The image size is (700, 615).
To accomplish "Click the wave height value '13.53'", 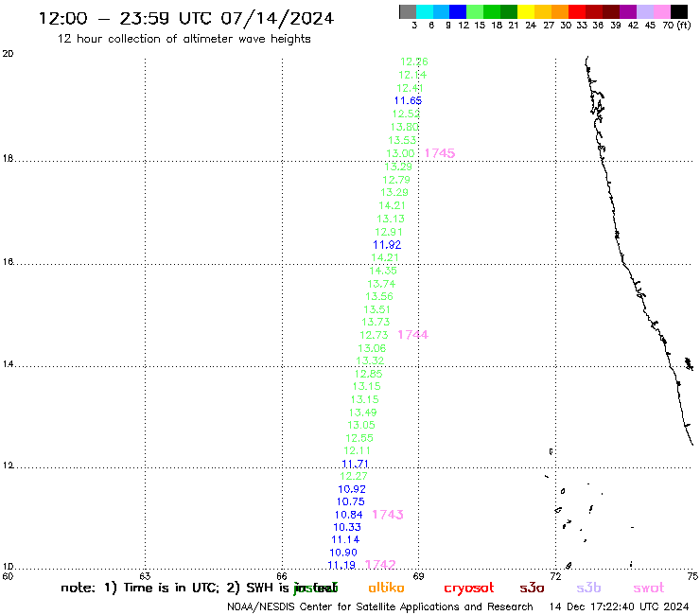I will [402, 140].
